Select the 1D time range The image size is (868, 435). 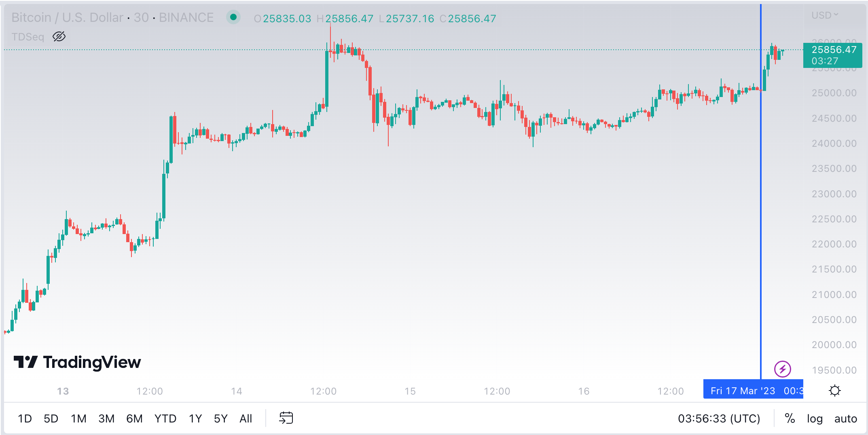pyautogui.click(x=25, y=418)
